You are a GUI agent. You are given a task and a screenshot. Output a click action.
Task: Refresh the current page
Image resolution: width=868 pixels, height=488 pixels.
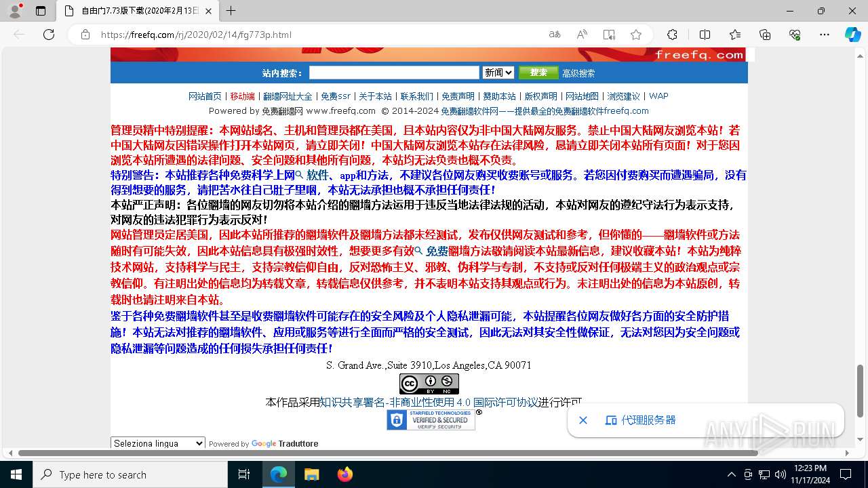pos(49,35)
